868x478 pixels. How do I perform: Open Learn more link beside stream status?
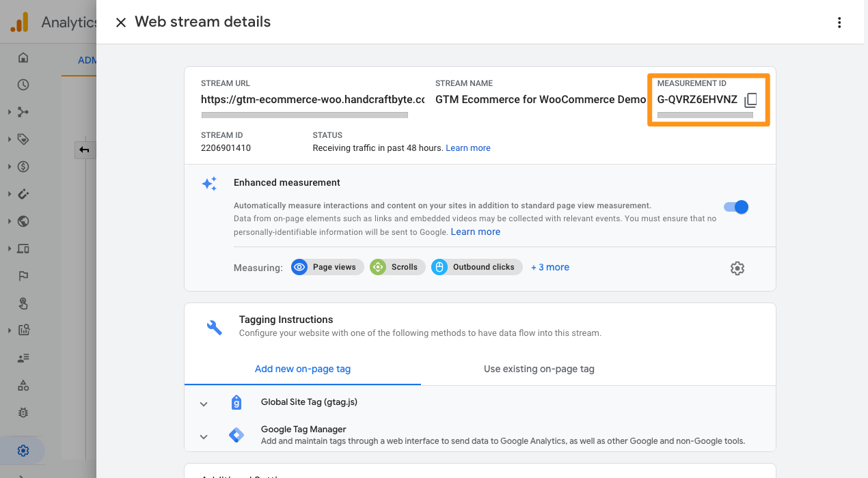(468, 147)
